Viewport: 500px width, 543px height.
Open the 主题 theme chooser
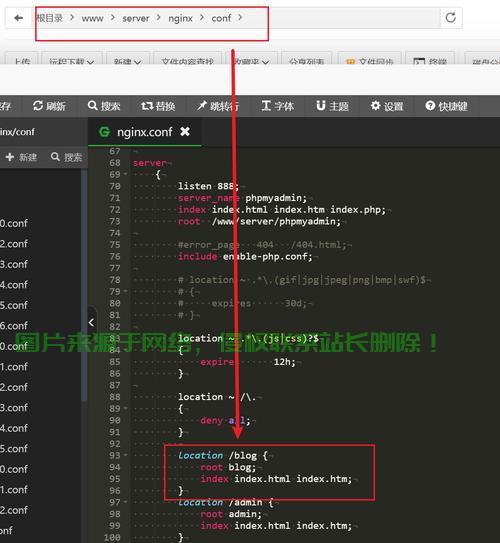(x=332, y=106)
